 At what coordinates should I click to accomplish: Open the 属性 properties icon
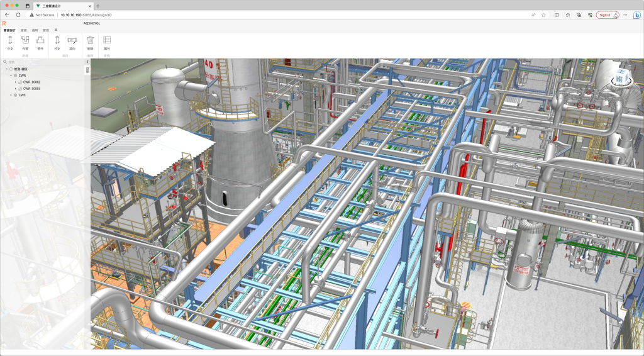(107, 40)
